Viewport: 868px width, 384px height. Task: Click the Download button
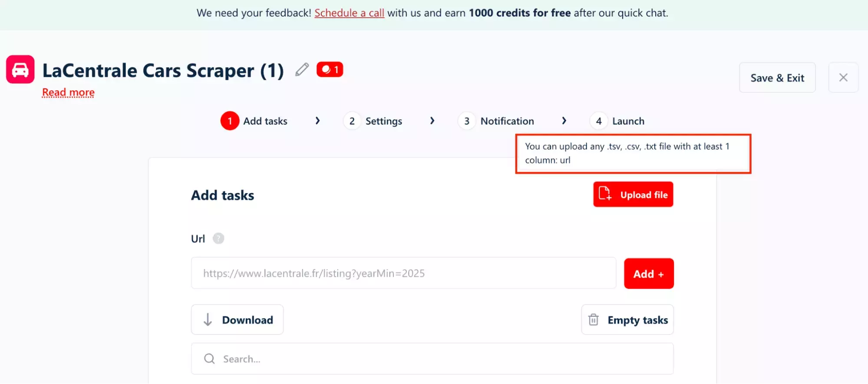coord(237,320)
